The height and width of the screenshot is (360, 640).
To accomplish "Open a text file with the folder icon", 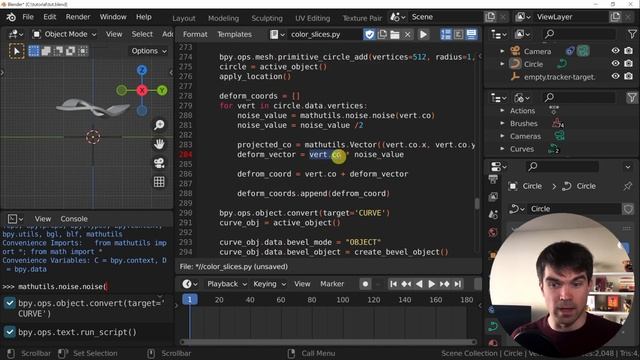I will pos(395,34).
